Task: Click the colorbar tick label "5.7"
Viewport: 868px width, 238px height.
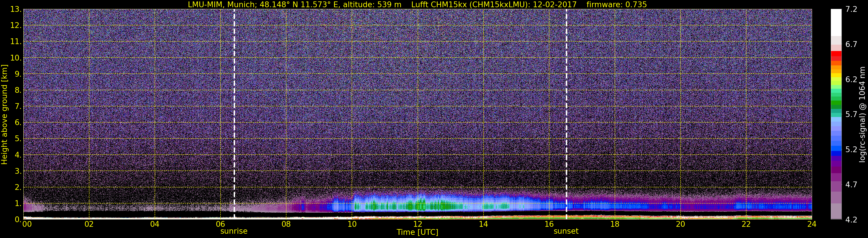Action: pos(851,115)
